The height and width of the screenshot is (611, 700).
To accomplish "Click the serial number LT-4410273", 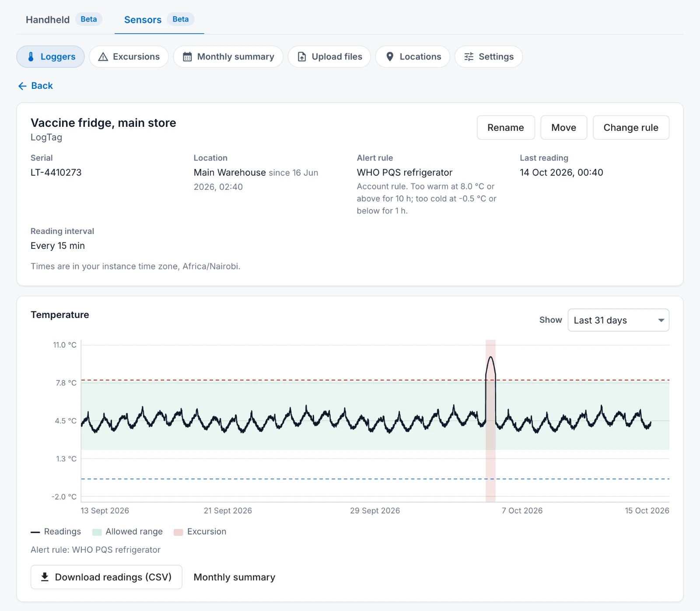I will tap(56, 172).
